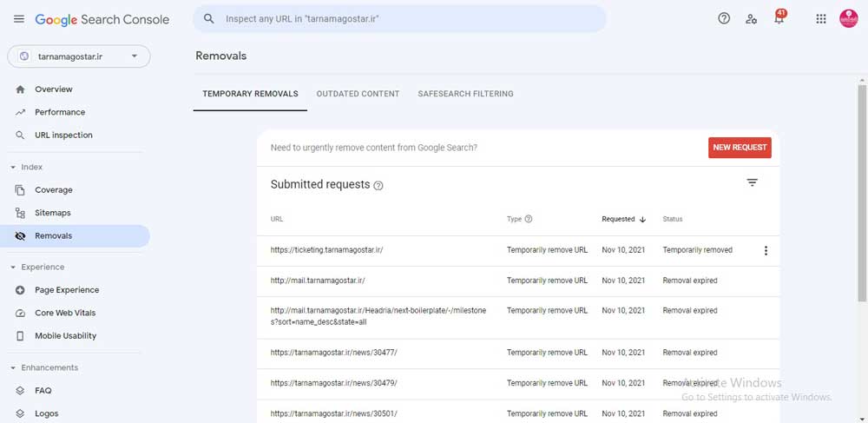Open help icon beside Submitted requests
The height and width of the screenshot is (423, 868).
pos(378,186)
